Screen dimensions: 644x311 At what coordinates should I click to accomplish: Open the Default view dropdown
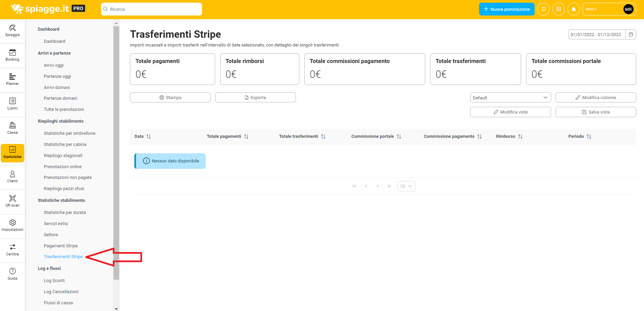(510, 98)
